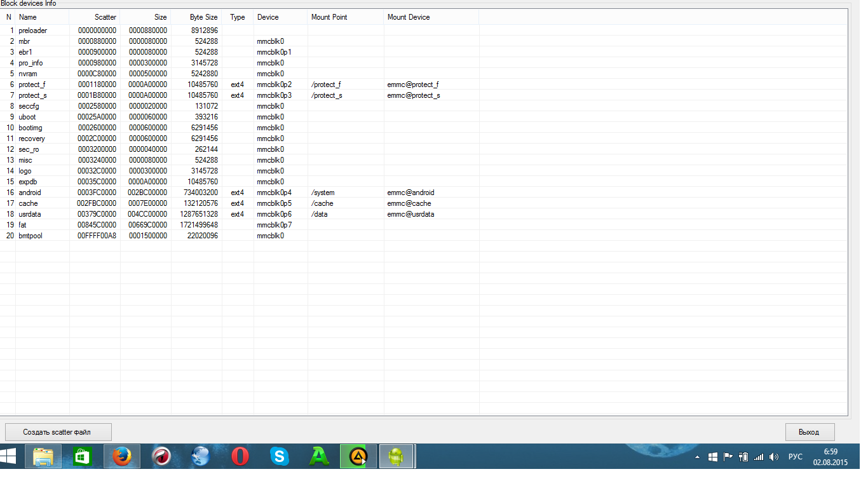Open Skype from the taskbar
Screen dimensions: 868x488
(279, 456)
